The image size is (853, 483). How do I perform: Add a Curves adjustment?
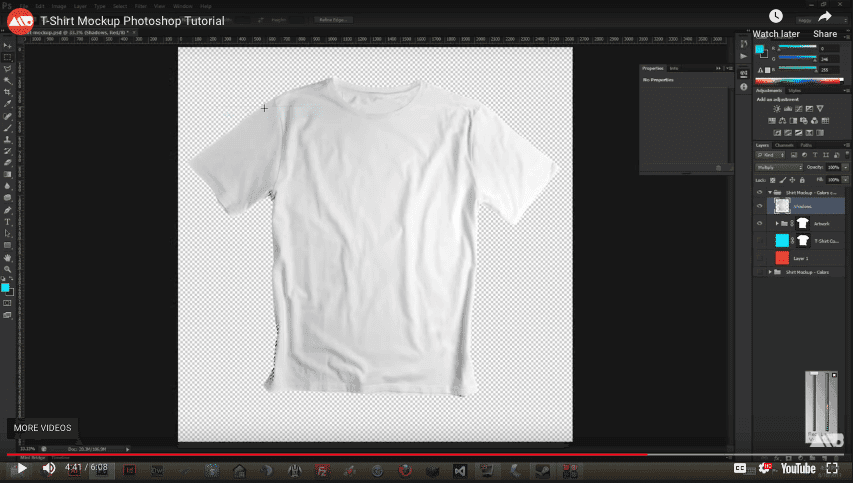click(x=799, y=109)
